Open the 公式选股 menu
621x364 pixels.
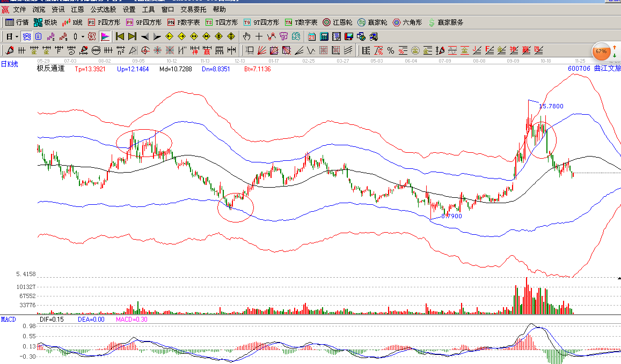tap(103, 10)
